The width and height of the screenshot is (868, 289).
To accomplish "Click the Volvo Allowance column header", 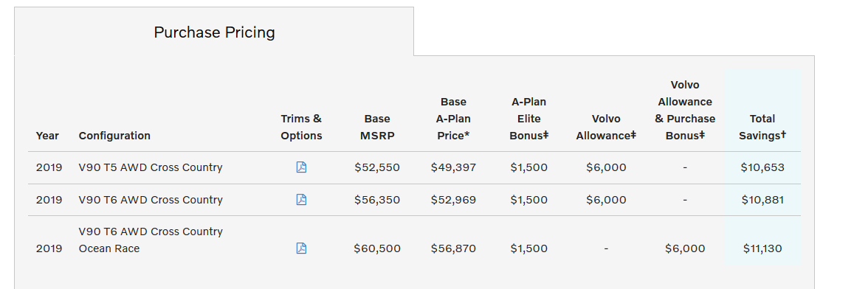I will [x=606, y=127].
